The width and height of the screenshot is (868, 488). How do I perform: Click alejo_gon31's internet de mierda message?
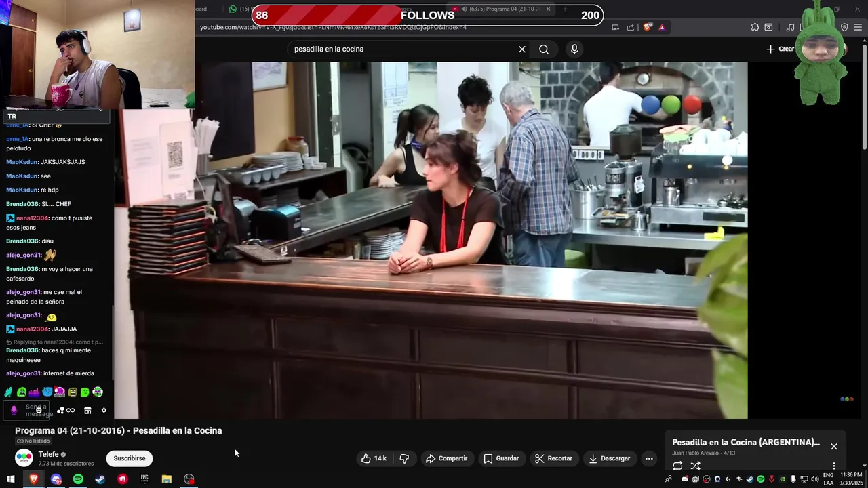tap(50, 373)
